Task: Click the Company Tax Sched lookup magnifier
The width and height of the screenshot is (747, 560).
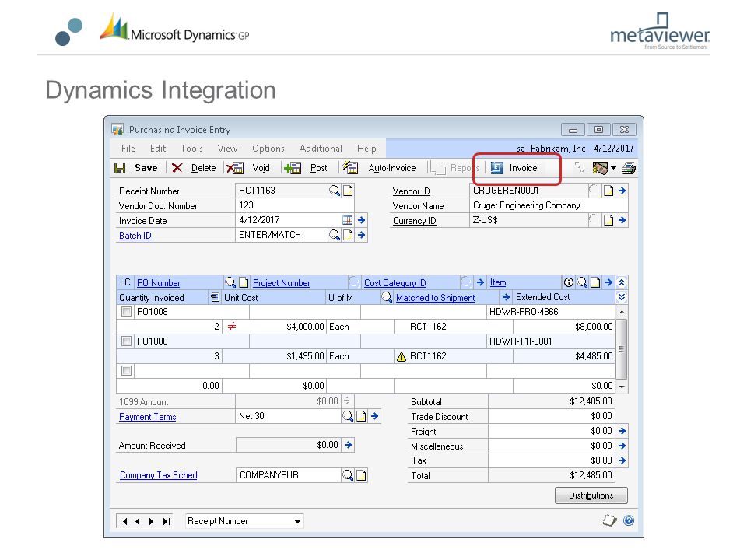Action: click(348, 474)
